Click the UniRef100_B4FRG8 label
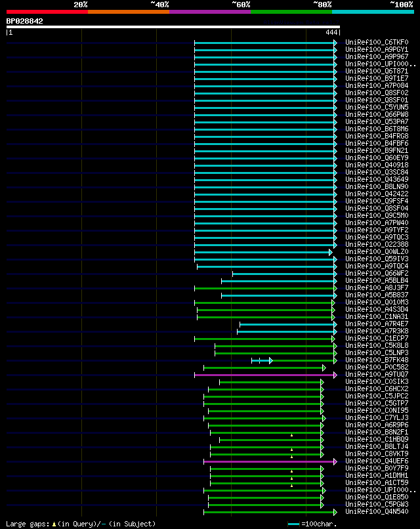Viewport: 420px width, 529px height. tap(377, 137)
